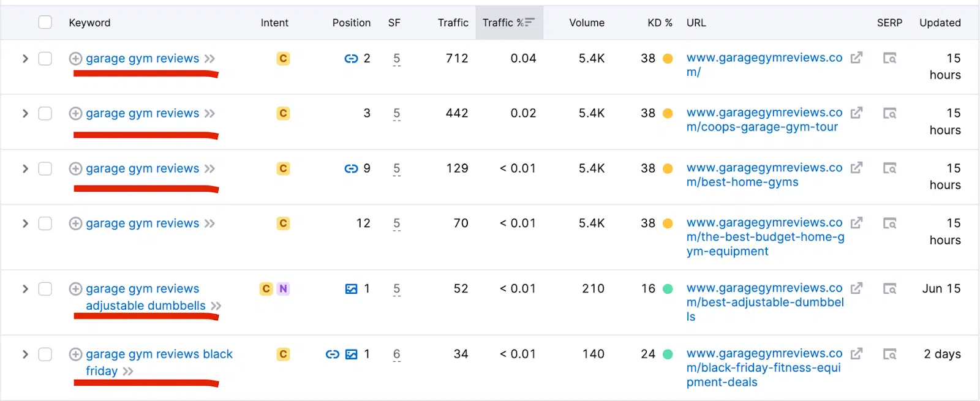Click the double-arrow icon after adjustable dumbbells keyword
This screenshot has height=401, width=980.
[x=216, y=305]
